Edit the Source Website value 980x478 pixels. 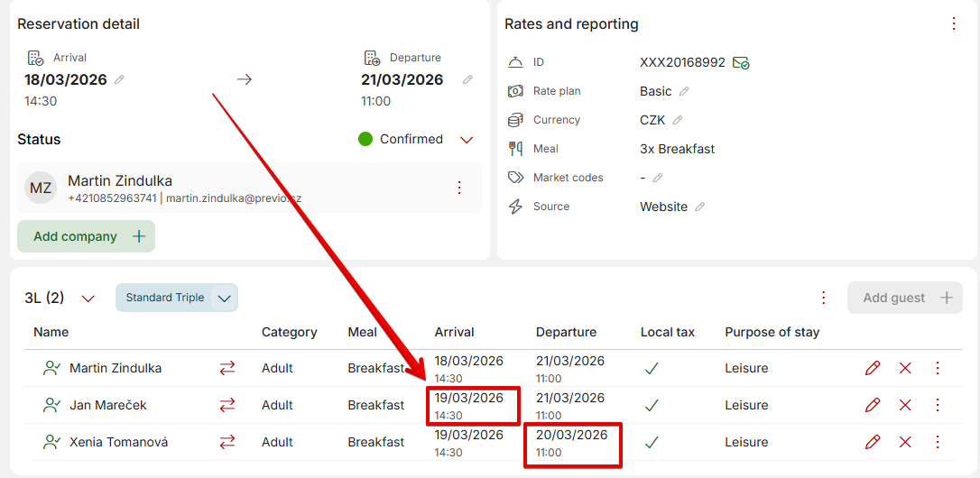click(699, 207)
